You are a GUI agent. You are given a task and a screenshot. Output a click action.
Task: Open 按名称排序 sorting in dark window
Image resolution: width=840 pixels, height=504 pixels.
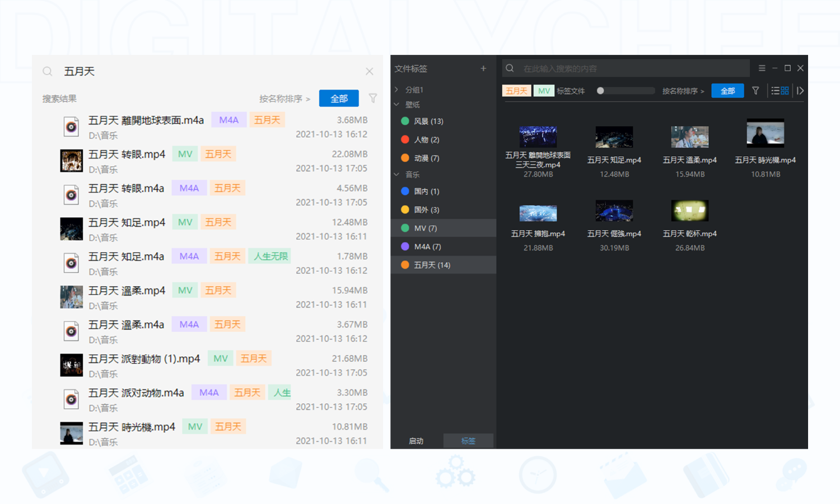(683, 91)
